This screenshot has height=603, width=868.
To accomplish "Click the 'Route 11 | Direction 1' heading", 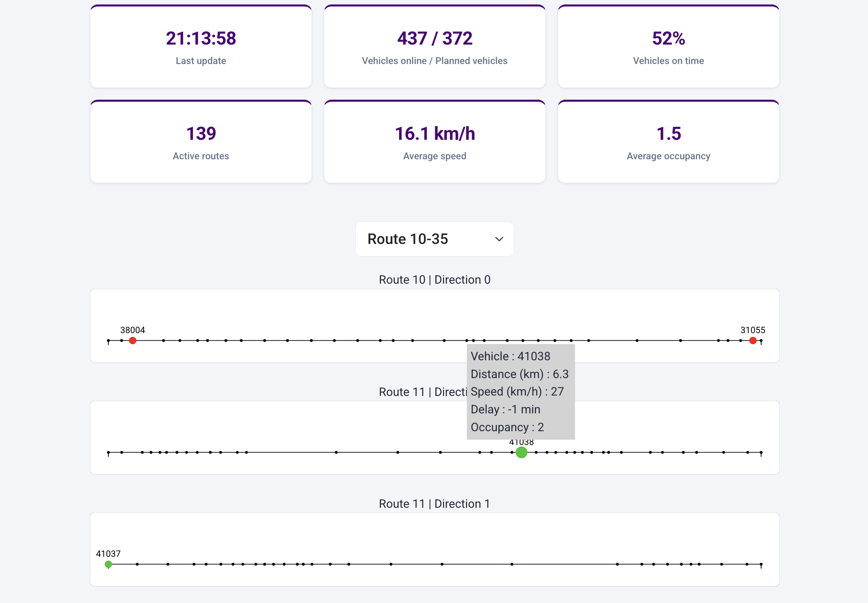I will pyautogui.click(x=435, y=504).
